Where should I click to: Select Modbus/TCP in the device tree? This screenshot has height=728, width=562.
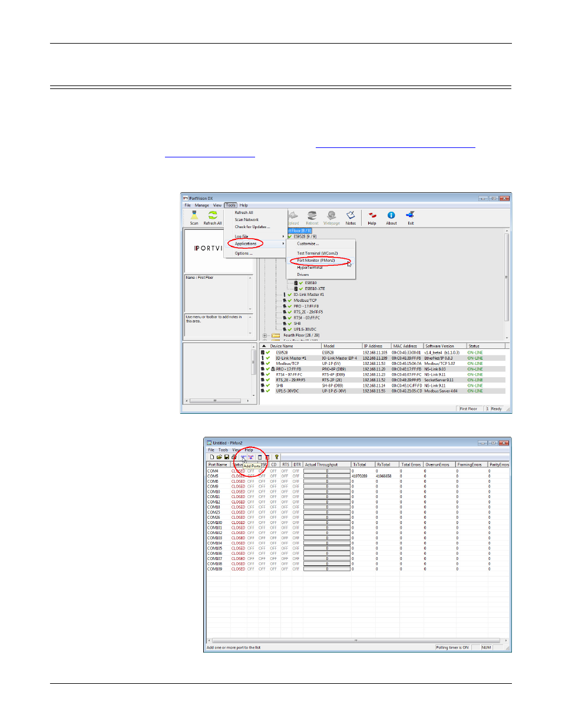click(305, 301)
